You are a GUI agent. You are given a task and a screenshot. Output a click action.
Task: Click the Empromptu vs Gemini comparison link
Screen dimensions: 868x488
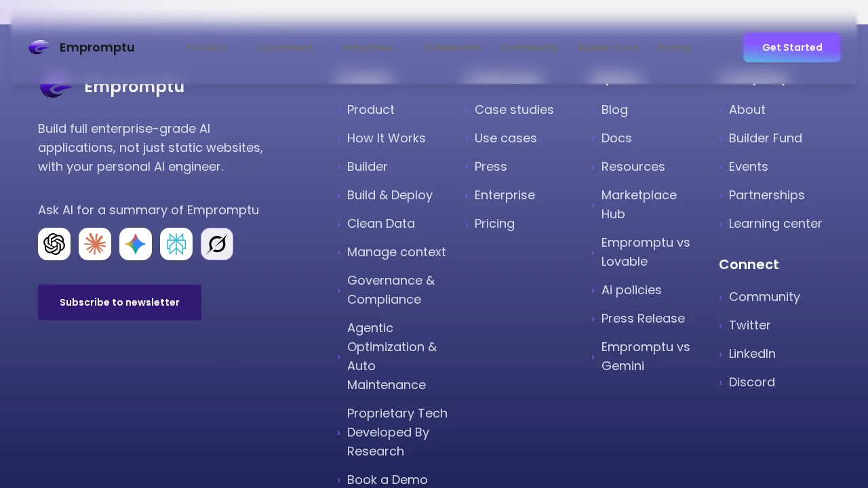click(x=645, y=357)
